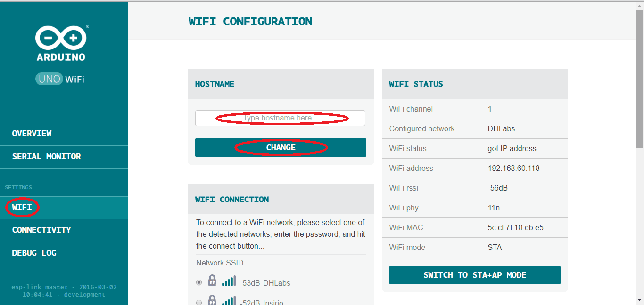
Task: Click the lock icon beside Insirio network
Action: pos(212,300)
